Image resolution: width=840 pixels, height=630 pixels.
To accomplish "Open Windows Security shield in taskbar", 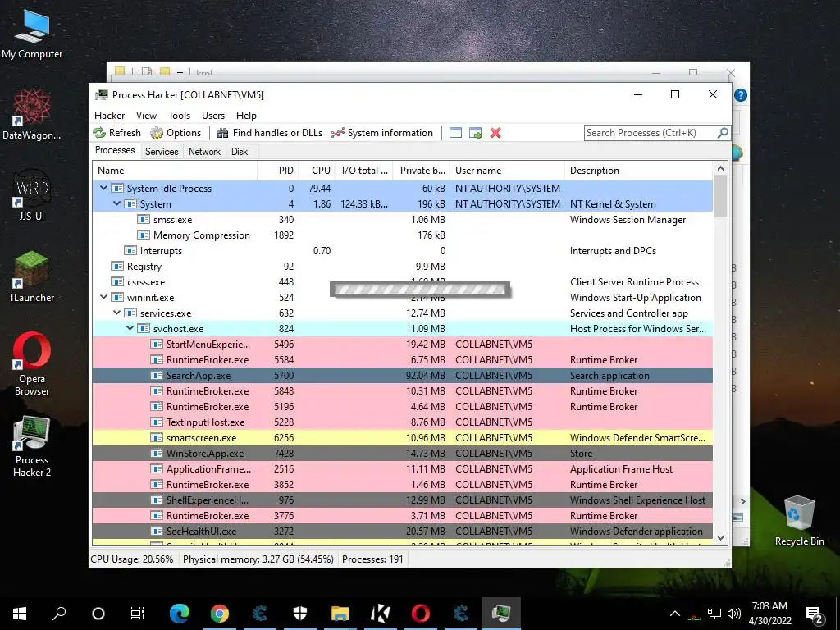I will pos(300,614).
